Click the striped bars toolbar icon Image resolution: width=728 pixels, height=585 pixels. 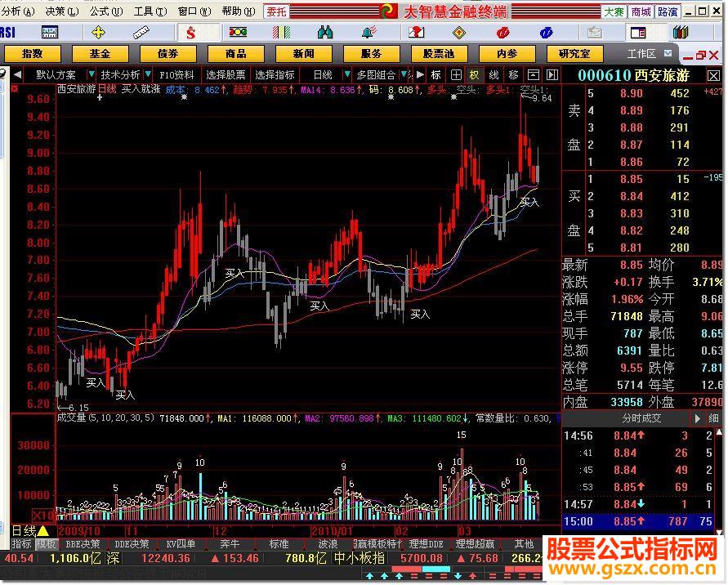pyautogui.click(x=281, y=33)
